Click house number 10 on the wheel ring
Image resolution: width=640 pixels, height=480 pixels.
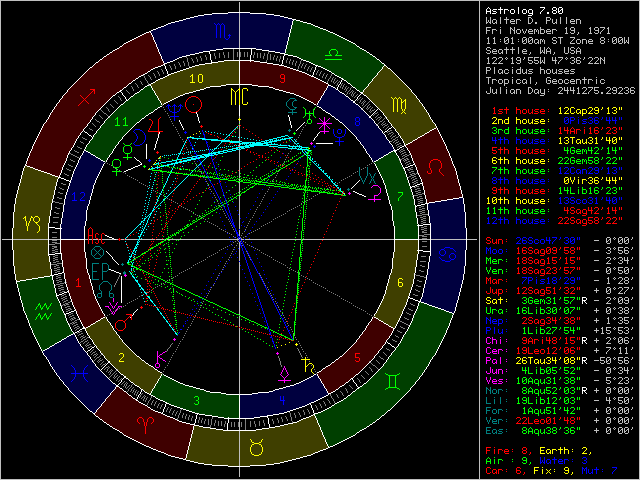197,78
